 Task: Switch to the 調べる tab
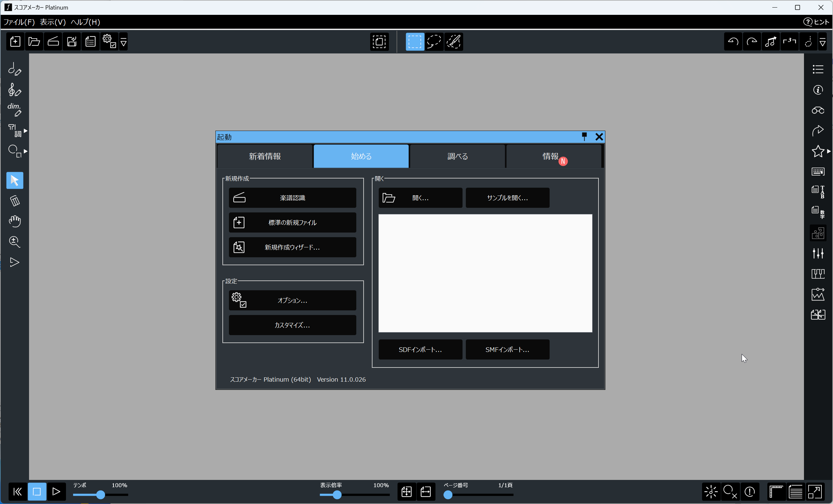[x=457, y=156]
